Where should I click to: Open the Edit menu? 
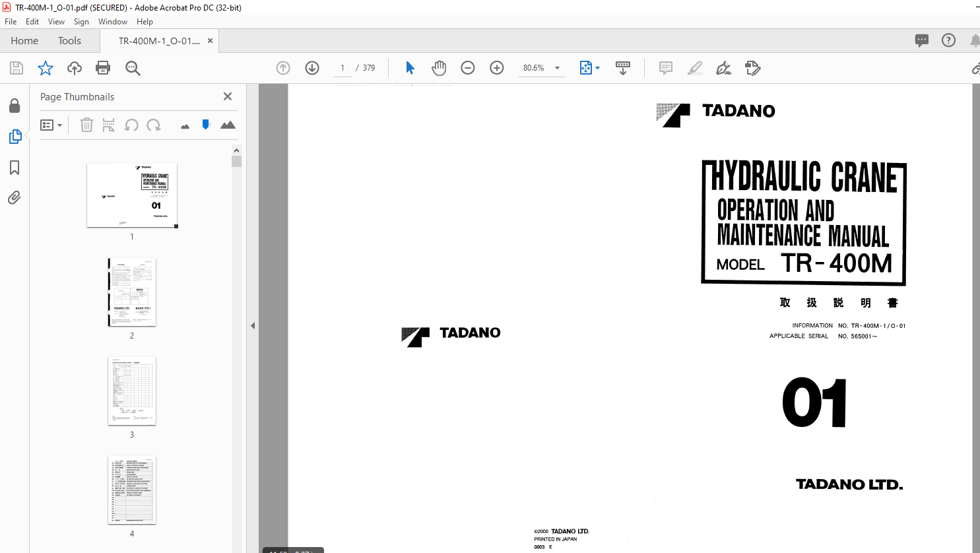32,22
